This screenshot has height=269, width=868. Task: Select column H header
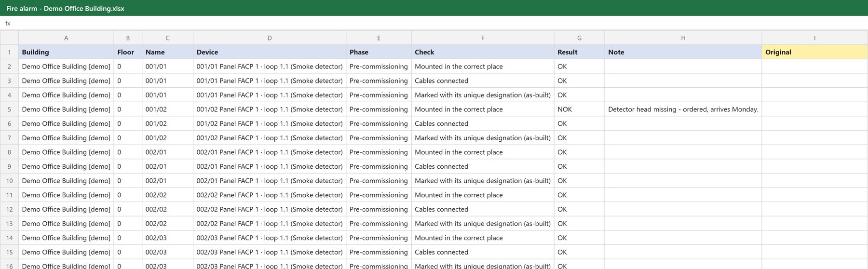[x=683, y=38]
